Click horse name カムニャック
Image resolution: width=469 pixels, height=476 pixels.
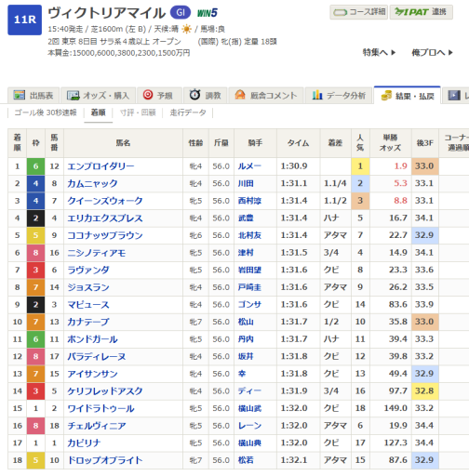[x=92, y=183]
